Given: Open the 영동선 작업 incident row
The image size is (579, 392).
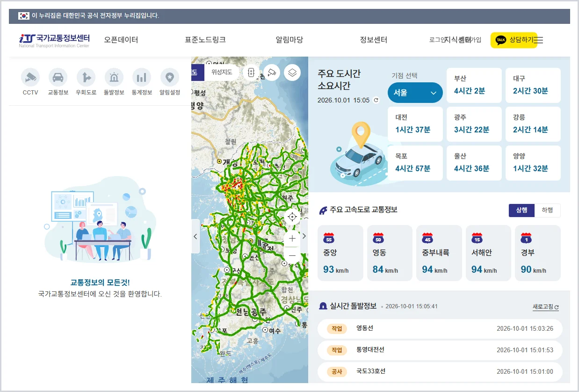Looking at the screenshot, I should [440, 329].
